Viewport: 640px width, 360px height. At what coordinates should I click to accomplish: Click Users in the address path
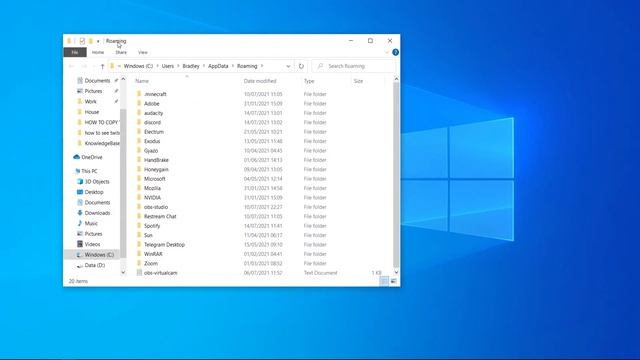click(x=168, y=66)
